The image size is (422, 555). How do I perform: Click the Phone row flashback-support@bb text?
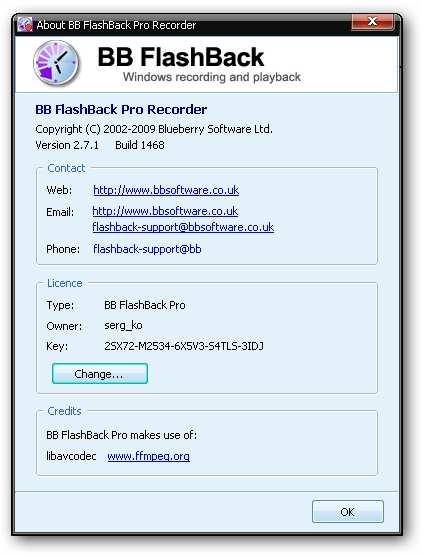pos(147,249)
